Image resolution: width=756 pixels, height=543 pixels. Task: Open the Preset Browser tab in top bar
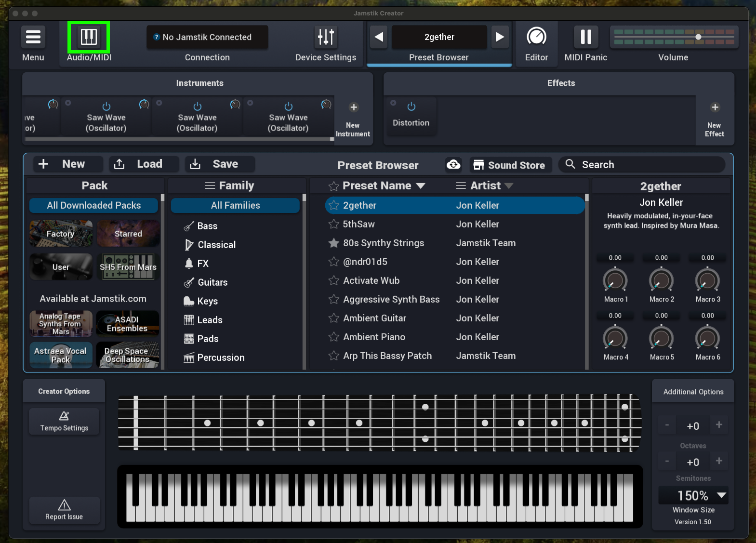pyautogui.click(x=439, y=57)
